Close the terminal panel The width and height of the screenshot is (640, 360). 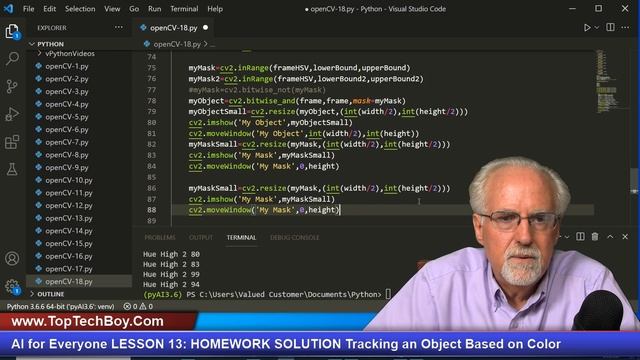coord(625,236)
